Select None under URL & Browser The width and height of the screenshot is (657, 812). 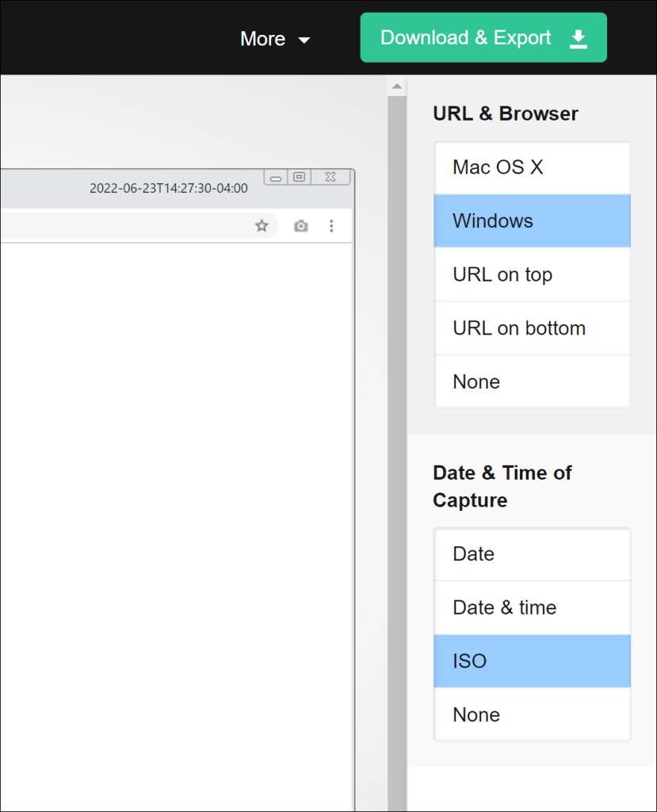tap(532, 381)
